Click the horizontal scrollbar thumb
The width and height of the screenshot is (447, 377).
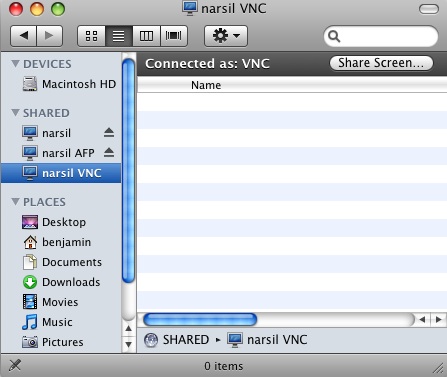[200, 320]
